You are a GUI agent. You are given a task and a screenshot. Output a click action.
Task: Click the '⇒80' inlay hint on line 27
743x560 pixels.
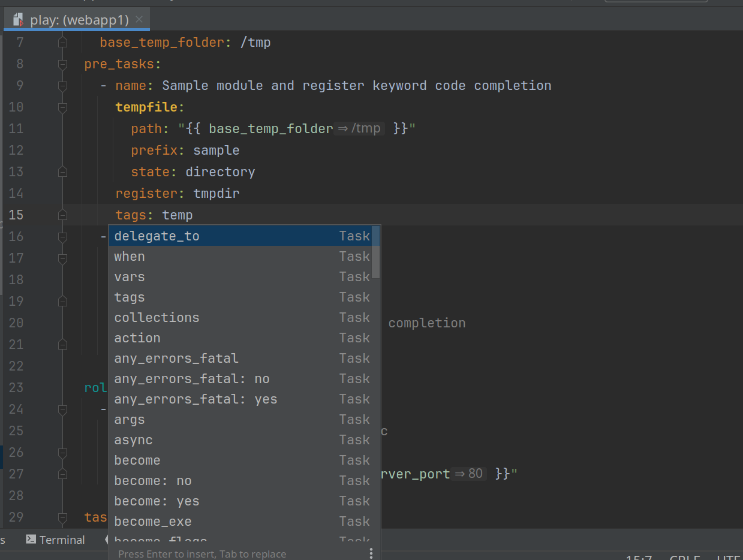[x=469, y=474]
